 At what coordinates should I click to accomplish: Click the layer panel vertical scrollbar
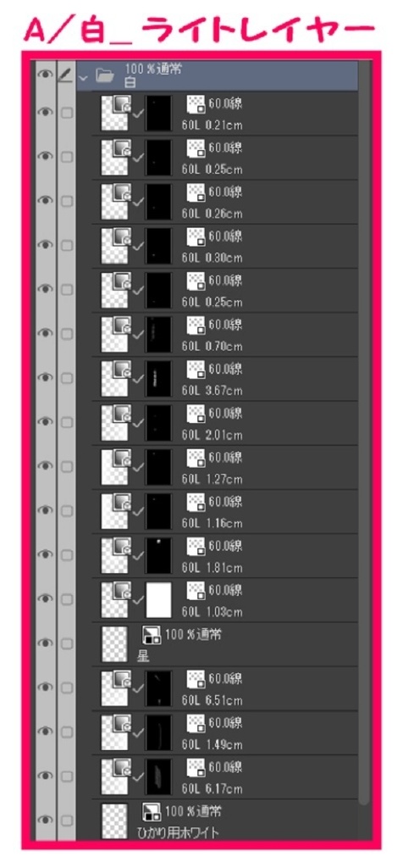point(364,431)
